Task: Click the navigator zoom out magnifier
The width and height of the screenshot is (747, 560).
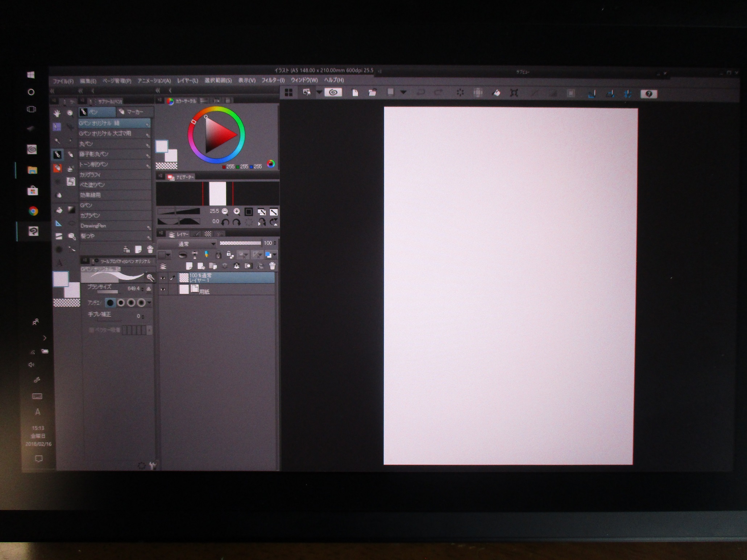Action: (225, 212)
